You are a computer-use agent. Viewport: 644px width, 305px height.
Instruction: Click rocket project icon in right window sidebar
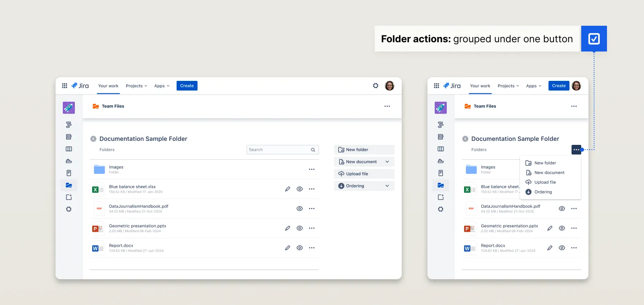(x=441, y=108)
